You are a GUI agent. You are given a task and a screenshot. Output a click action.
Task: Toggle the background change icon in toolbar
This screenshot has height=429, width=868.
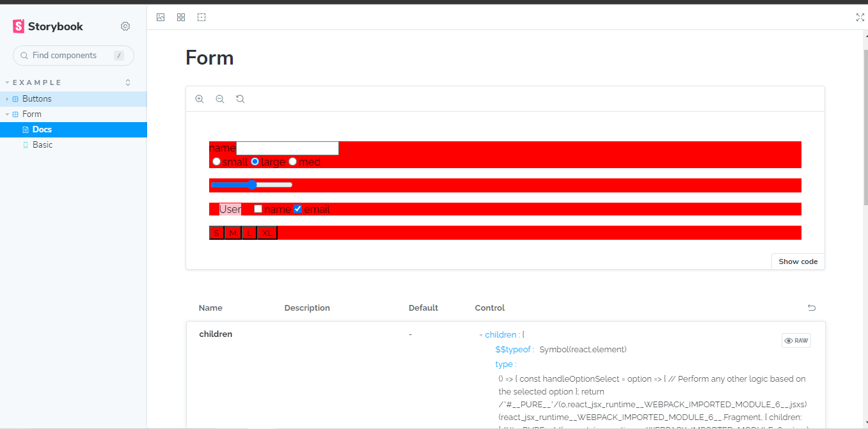[x=161, y=17]
